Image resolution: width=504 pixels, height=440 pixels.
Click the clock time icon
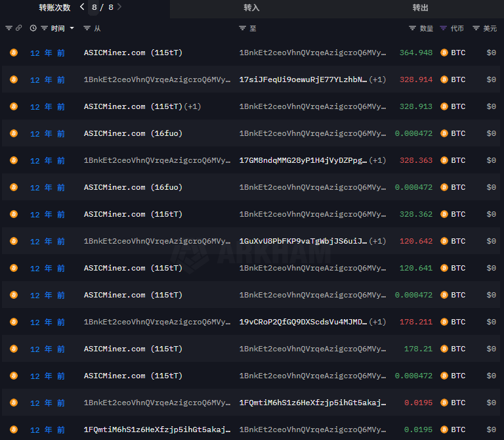[x=33, y=28]
